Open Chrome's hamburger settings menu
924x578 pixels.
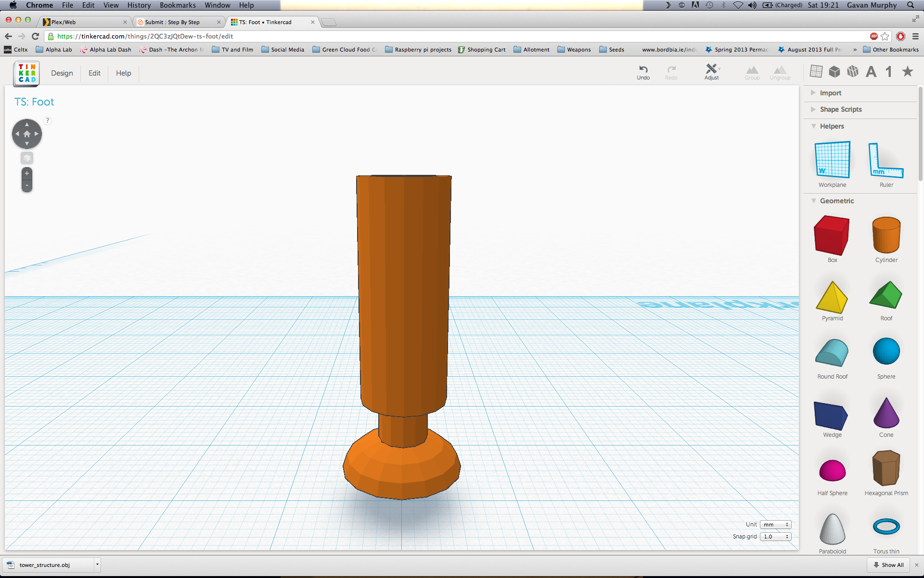click(915, 37)
